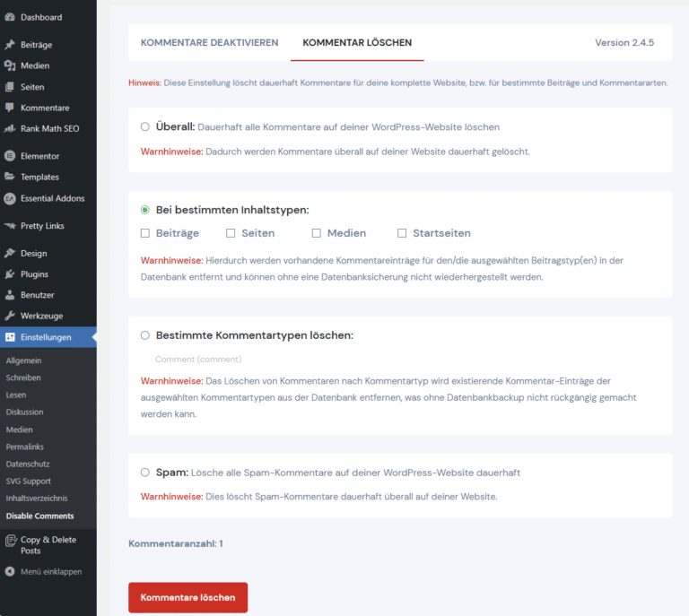Select the Überall radio button
689x616 pixels.
[x=145, y=127]
